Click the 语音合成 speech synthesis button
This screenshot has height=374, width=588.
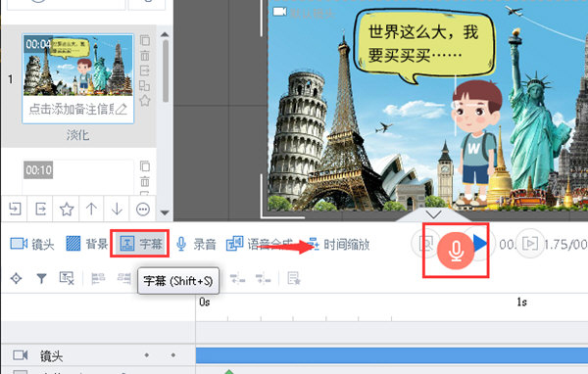(x=260, y=244)
